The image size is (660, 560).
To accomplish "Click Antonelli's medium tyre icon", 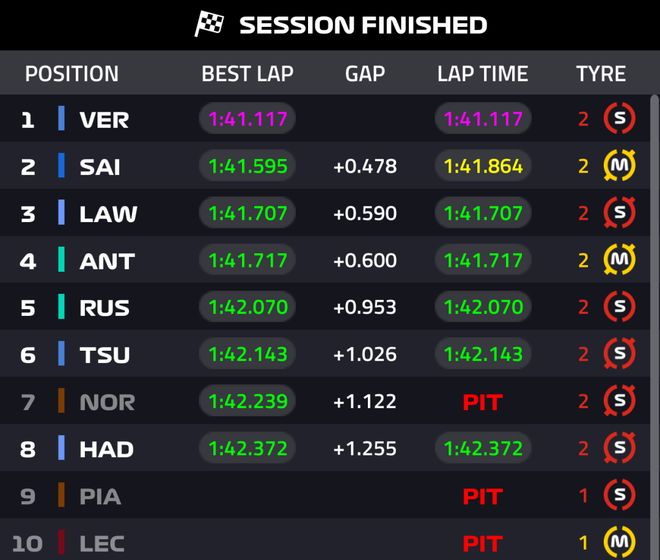I will [619, 260].
